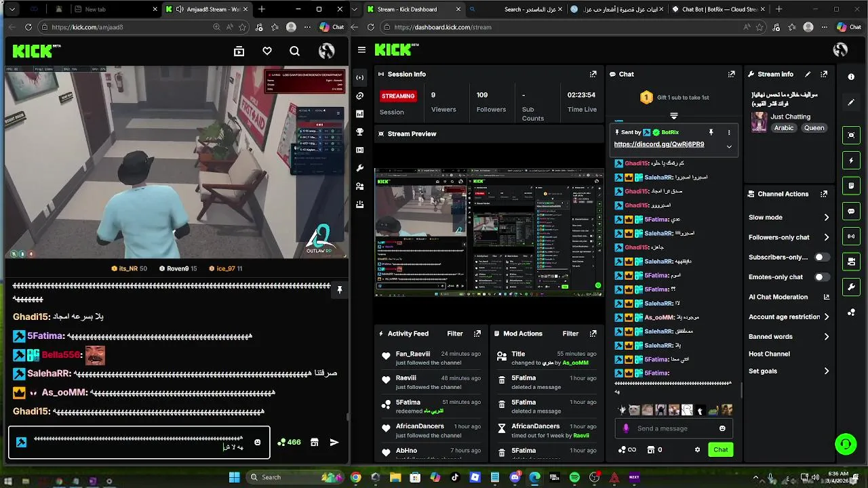Open the Windows Start menu

pos(234,477)
